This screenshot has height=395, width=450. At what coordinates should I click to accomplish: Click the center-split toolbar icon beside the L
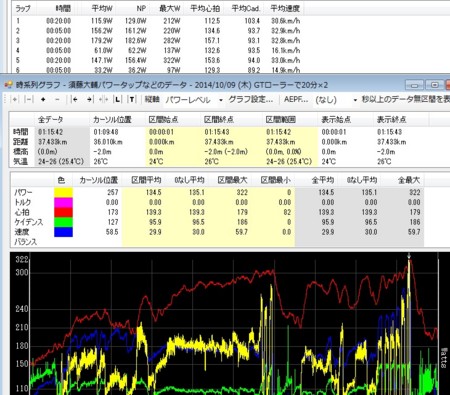103,99
